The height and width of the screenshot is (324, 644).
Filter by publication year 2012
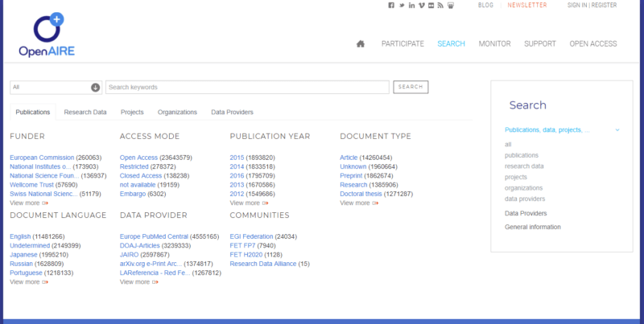coord(237,194)
